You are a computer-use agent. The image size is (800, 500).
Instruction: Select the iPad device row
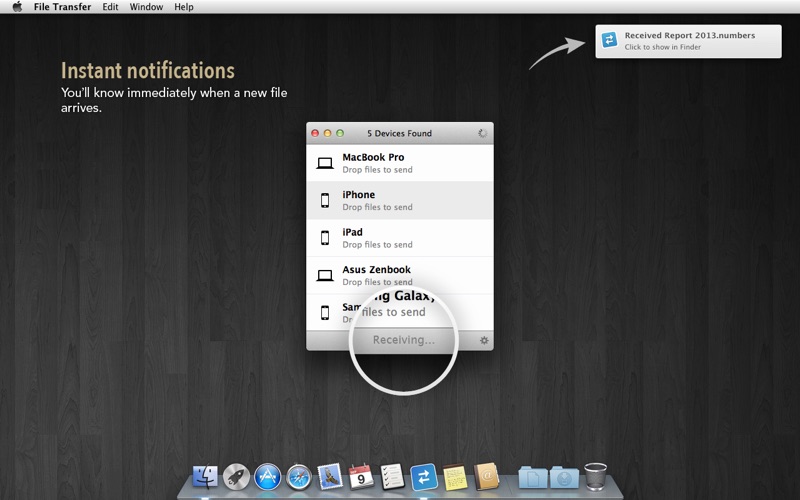(399, 238)
